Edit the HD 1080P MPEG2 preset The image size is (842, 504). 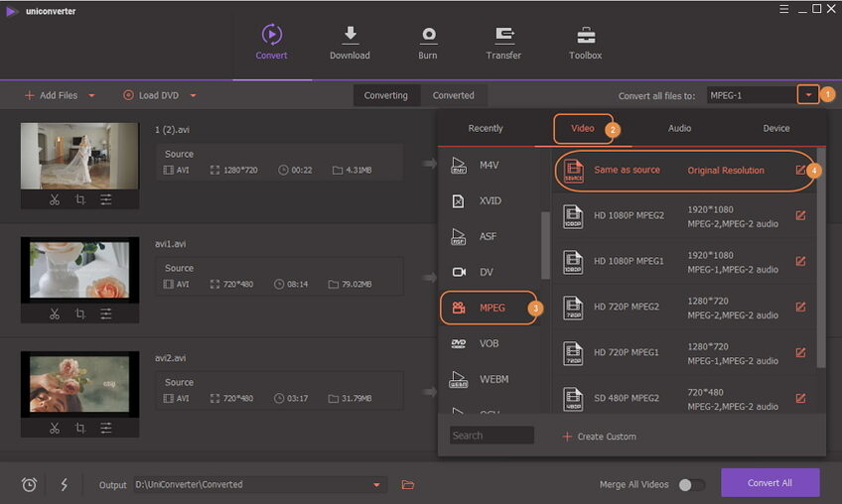[x=800, y=215]
